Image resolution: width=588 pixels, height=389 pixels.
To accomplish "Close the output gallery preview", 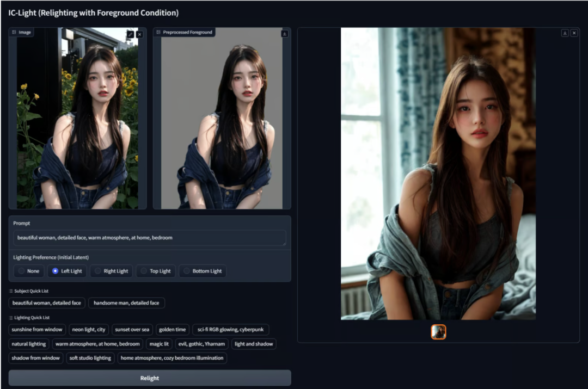I will tap(574, 33).
